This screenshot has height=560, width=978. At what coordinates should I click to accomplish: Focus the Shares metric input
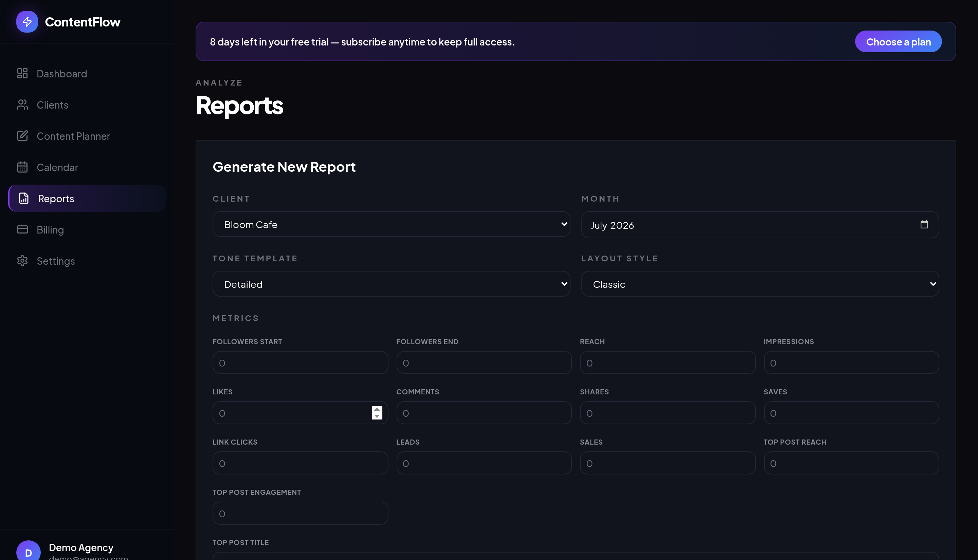pyautogui.click(x=668, y=413)
